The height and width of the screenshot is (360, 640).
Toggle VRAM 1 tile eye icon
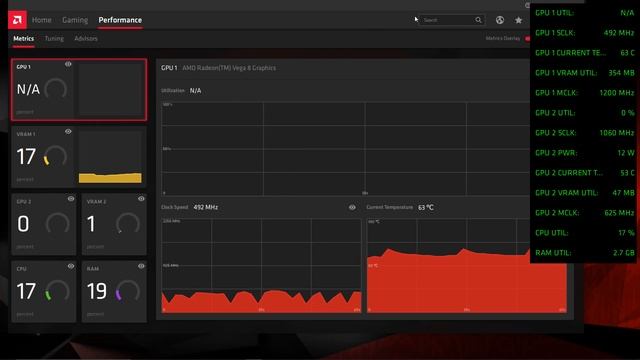pos(68,131)
